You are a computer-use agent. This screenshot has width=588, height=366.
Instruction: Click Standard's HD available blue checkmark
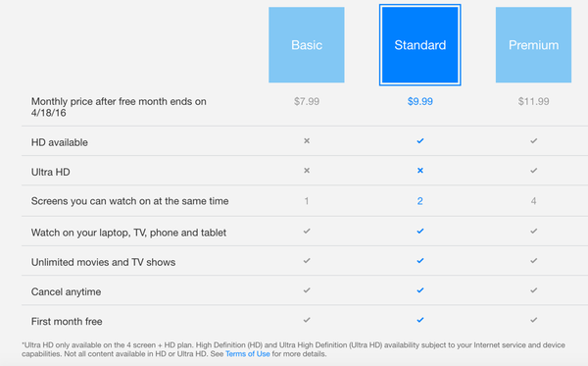420,140
